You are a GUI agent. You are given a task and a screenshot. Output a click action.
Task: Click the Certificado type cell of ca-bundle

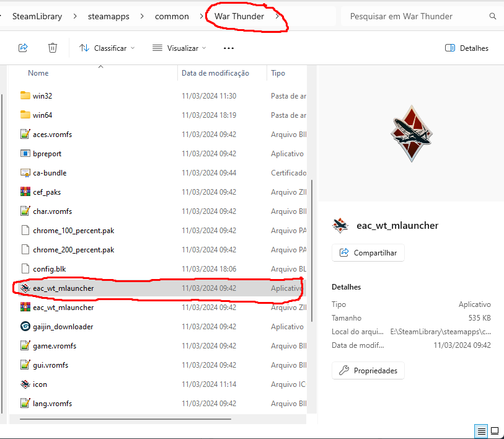(x=288, y=173)
